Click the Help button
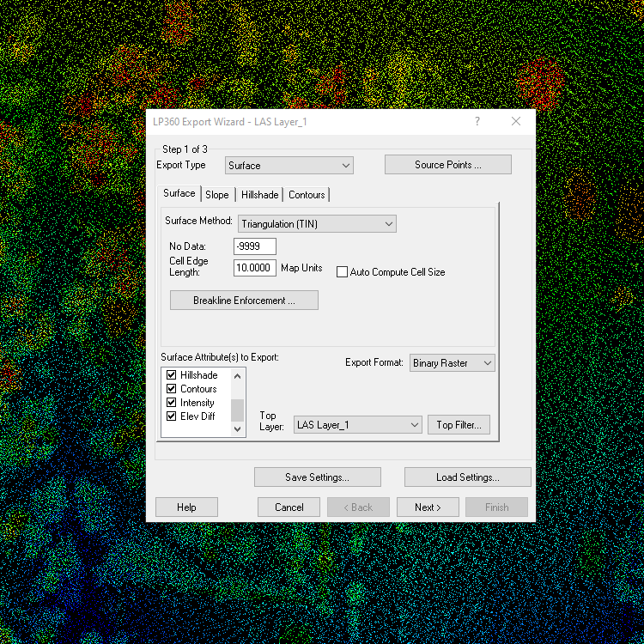This screenshot has width=644, height=644. pyautogui.click(x=186, y=507)
